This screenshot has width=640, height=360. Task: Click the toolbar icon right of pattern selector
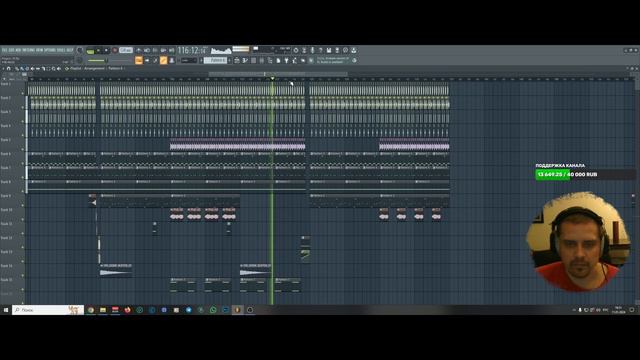(x=237, y=60)
